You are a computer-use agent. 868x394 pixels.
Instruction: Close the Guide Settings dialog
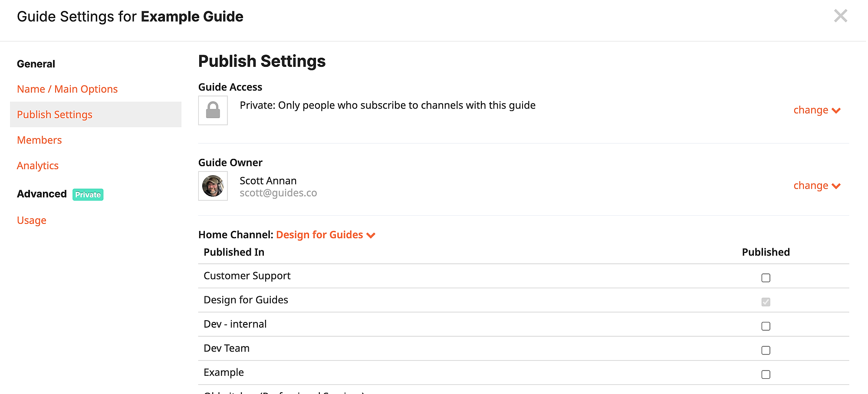click(x=840, y=16)
